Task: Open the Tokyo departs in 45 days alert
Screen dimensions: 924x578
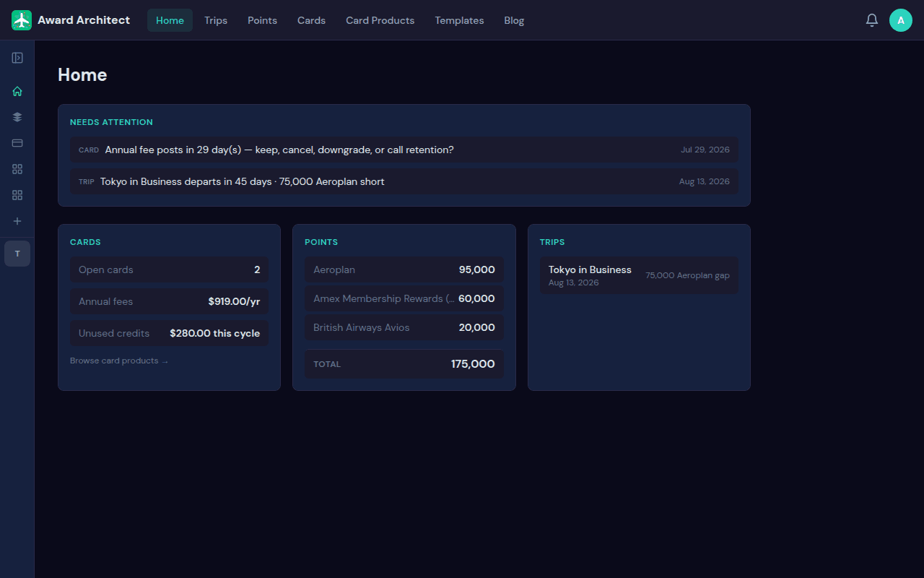Action: point(404,181)
